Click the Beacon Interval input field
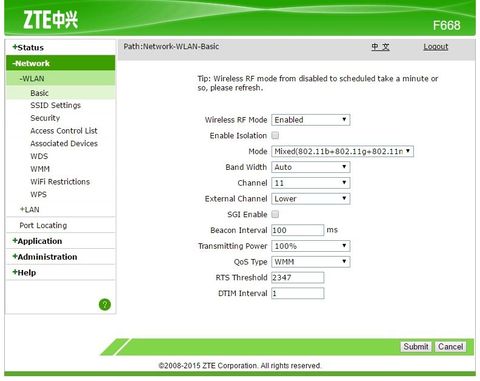 pyautogui.click(x=297, y=230)
